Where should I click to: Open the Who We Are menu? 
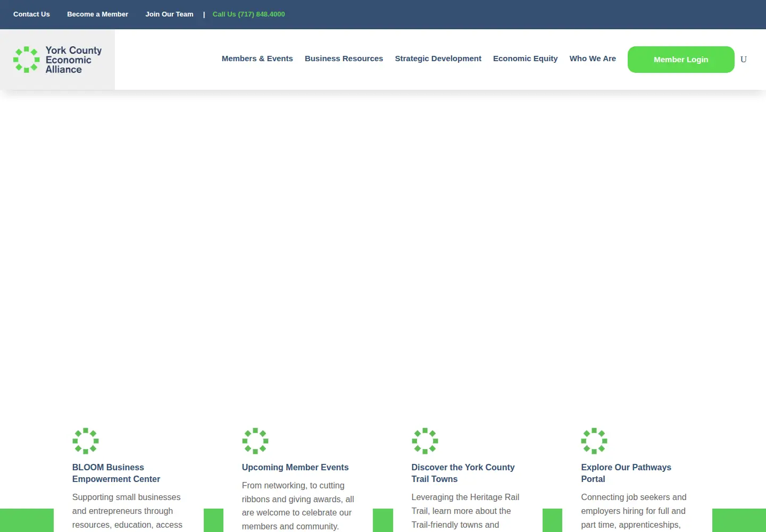593,59
